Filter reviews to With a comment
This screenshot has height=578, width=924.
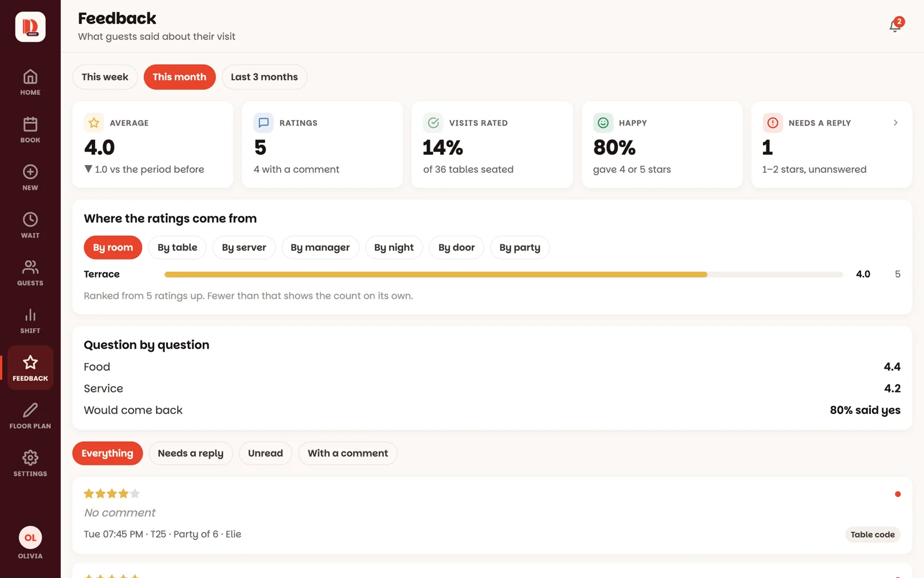(348, 453)
